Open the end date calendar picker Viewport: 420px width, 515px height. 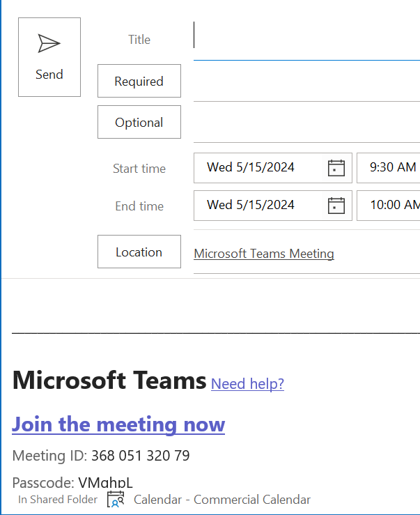pos(336,206)
